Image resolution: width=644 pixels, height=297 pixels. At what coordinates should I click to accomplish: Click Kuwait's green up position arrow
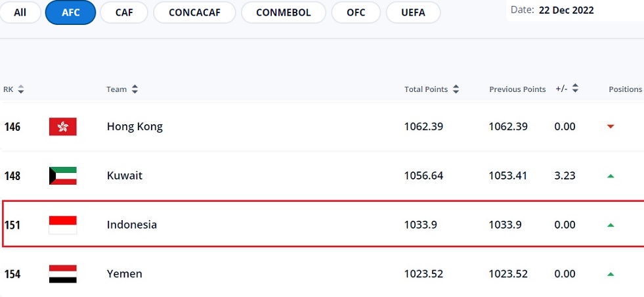pos(611,176)
